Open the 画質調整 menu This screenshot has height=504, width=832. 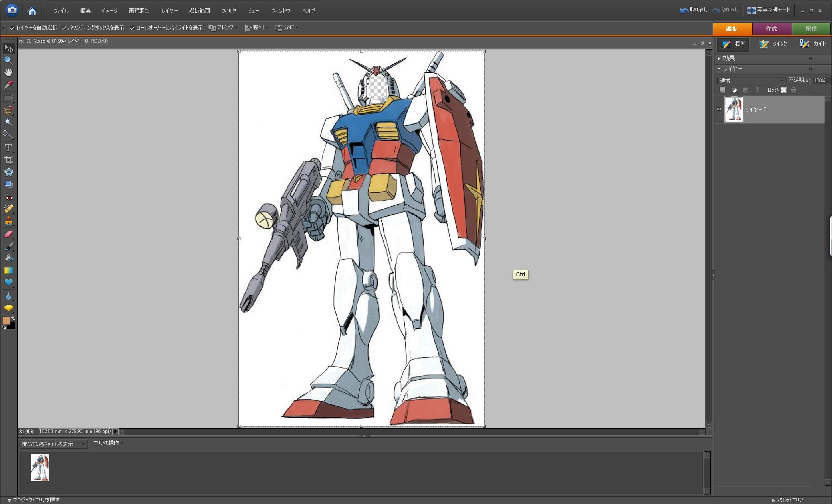139,11
